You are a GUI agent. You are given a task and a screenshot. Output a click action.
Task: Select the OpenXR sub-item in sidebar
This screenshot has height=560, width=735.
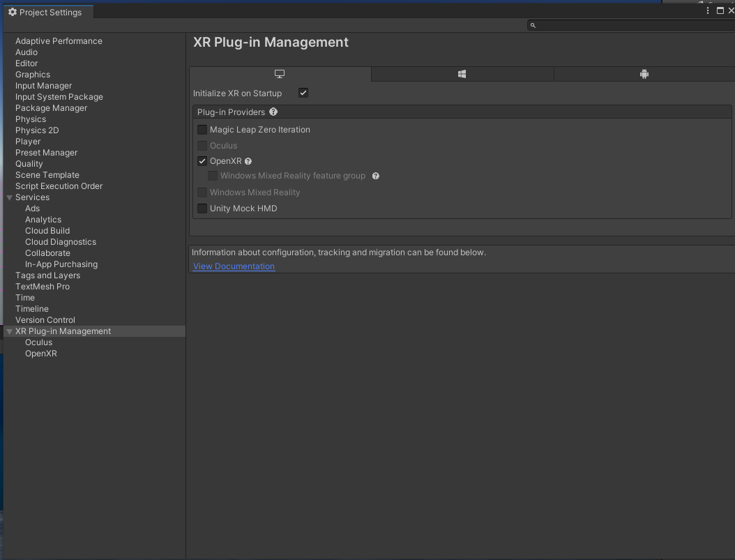(41, 354)
